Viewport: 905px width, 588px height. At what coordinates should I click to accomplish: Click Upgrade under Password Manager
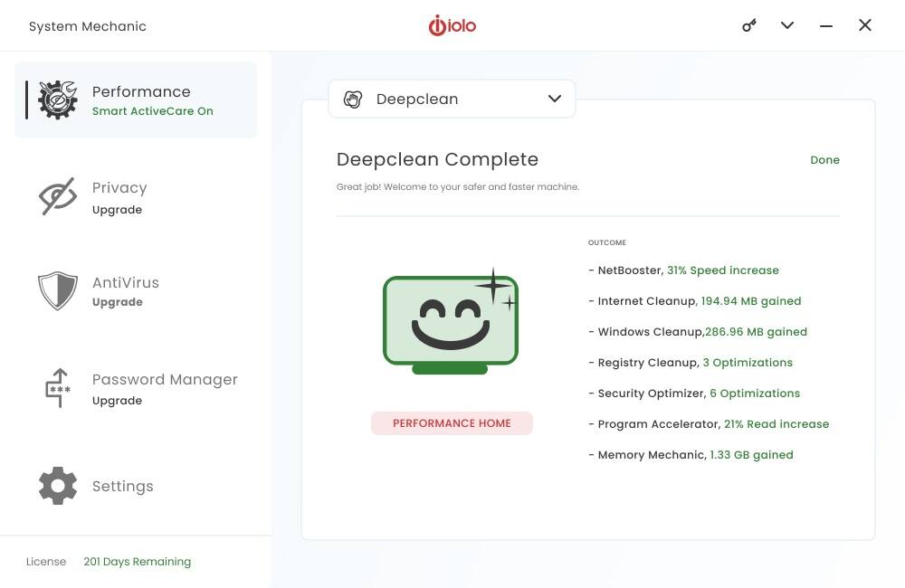[117, 401]
